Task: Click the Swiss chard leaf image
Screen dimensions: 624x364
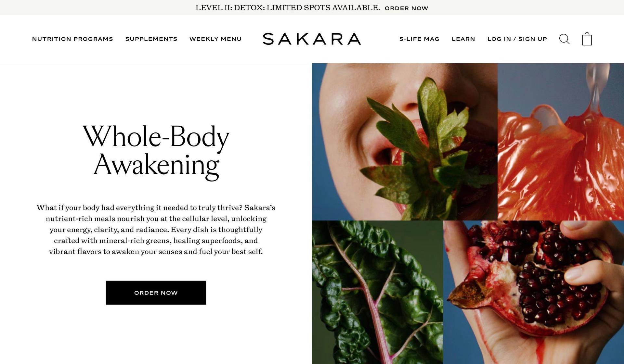Action: pos(377,292)
